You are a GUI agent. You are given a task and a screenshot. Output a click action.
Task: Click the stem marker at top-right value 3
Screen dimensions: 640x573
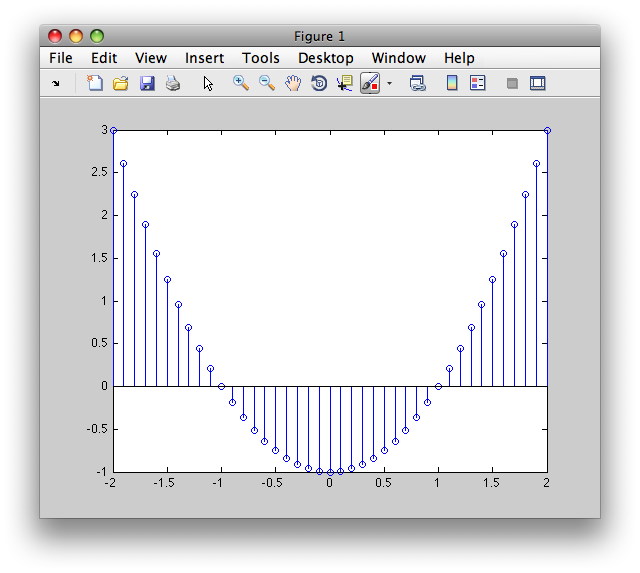547,131
